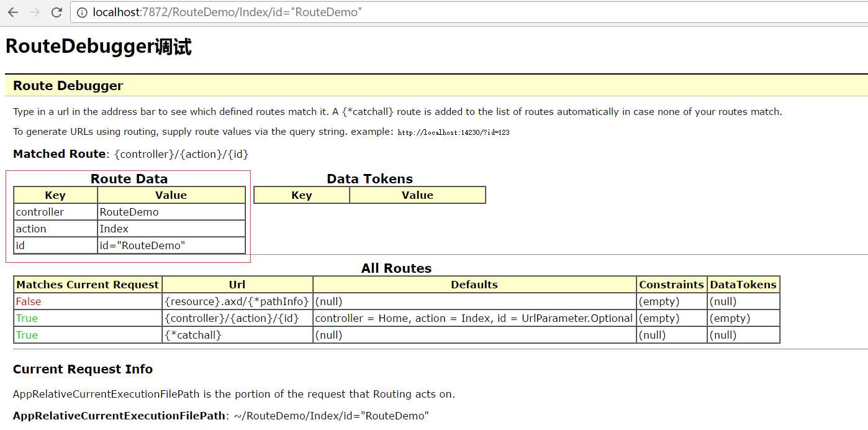Select the {resource}.axd/{*pathInfo} url cell

coord(237,301)
